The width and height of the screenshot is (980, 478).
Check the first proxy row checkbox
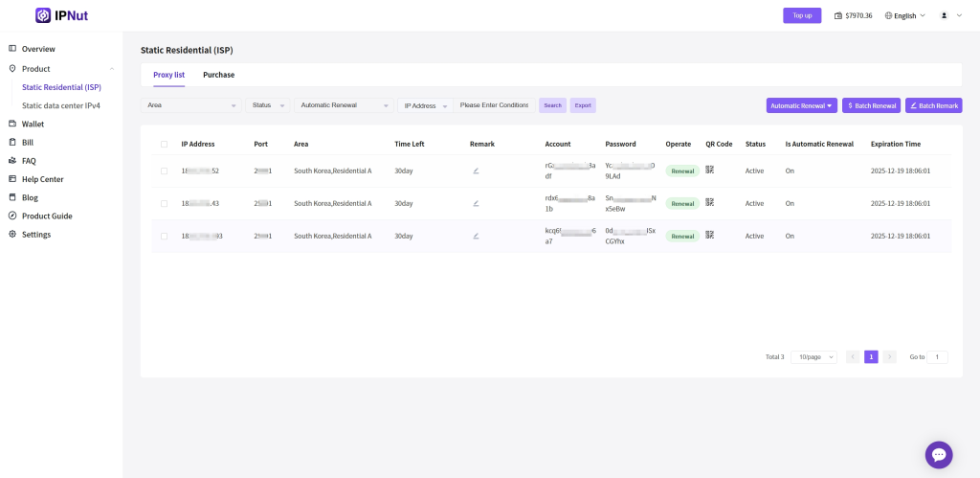tap(164, 171)
